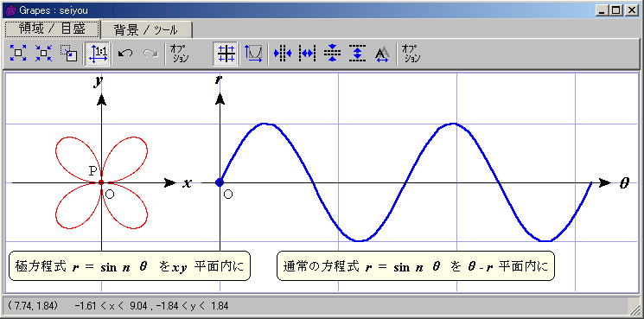Image resolution: width=644 pixels, height=319 pixels.
Task: Undo the last view change
Action: click(x=124, y=54)
